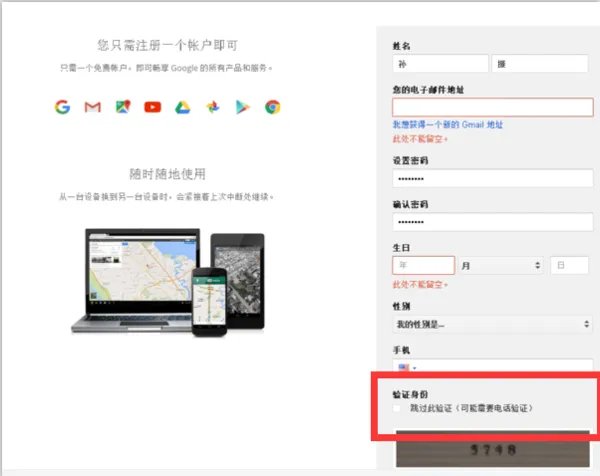Click the YouTube play icon
This screenshot has width=600, height=476.
pos(153,107)
